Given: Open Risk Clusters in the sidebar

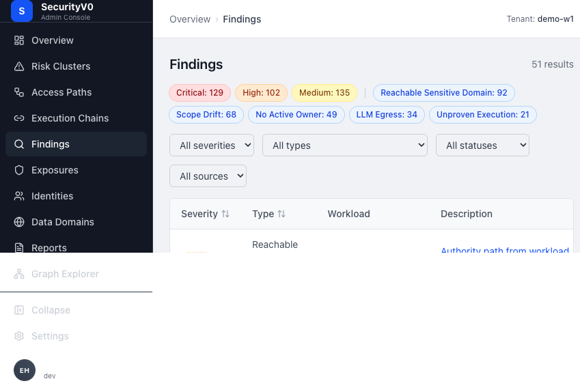Looking at the screenshot, I should click(77, 66).
